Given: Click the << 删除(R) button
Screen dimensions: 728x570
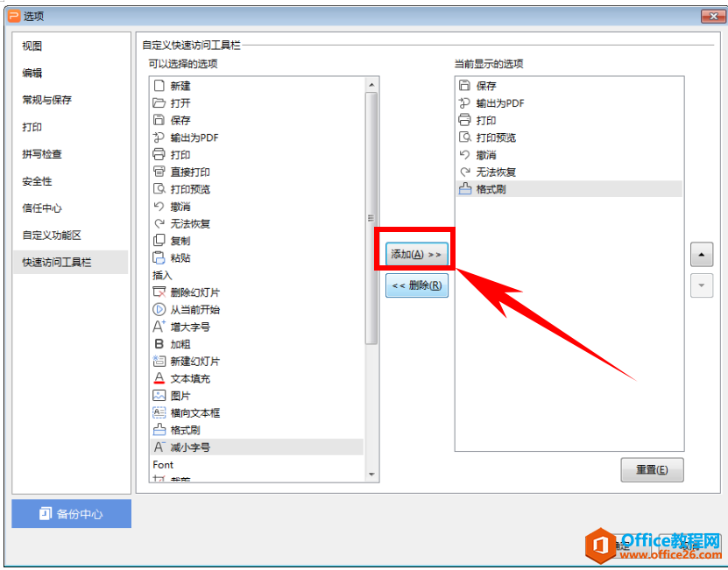Looking at the screenshot, I should coord(416,285).
